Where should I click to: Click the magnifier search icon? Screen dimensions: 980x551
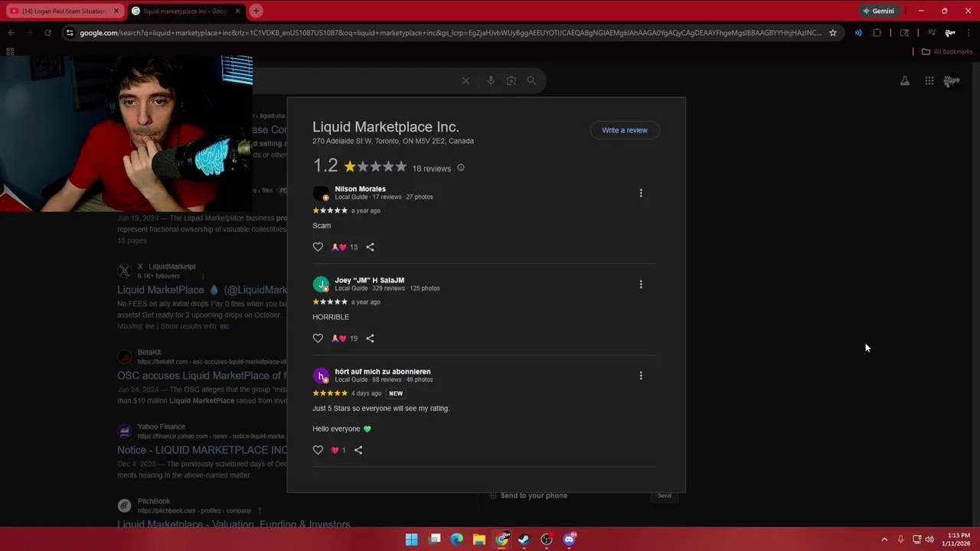click(x=531, y=80)
